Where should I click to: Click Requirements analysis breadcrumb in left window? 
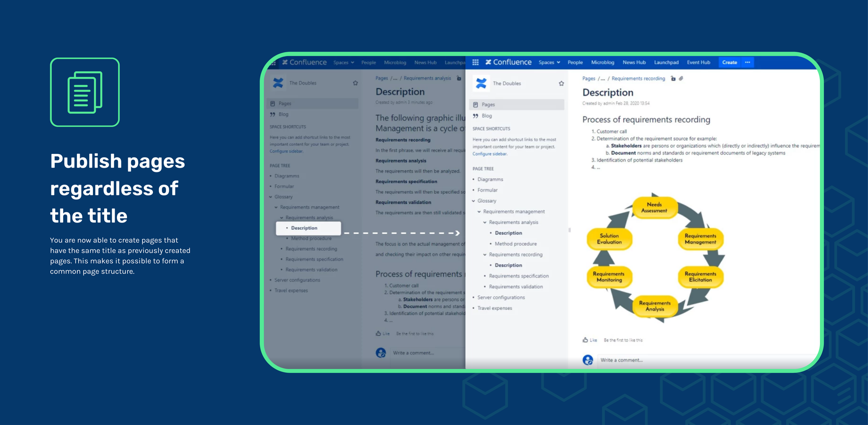[x=427, y=78]
